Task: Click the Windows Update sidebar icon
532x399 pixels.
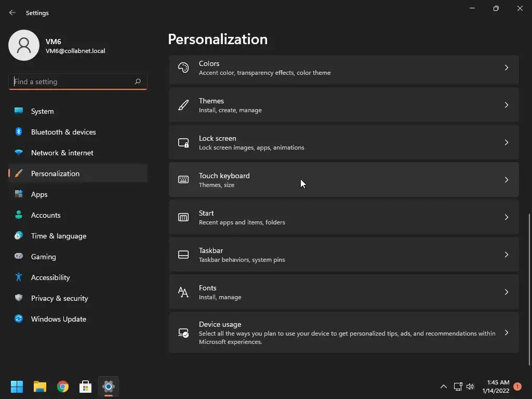Action: point(19,319)
